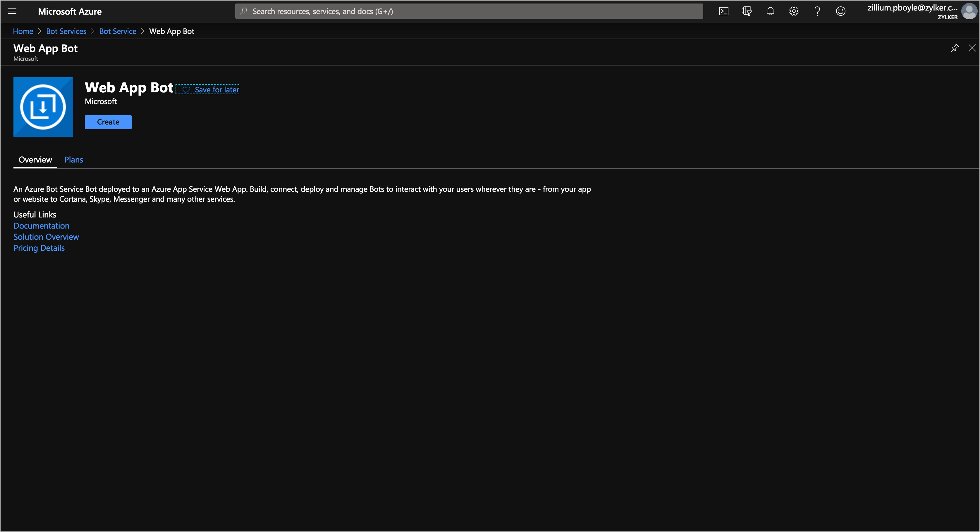View Azure notifications bell
This screenshot has height=532, width=980.
(x=770, y=11)
